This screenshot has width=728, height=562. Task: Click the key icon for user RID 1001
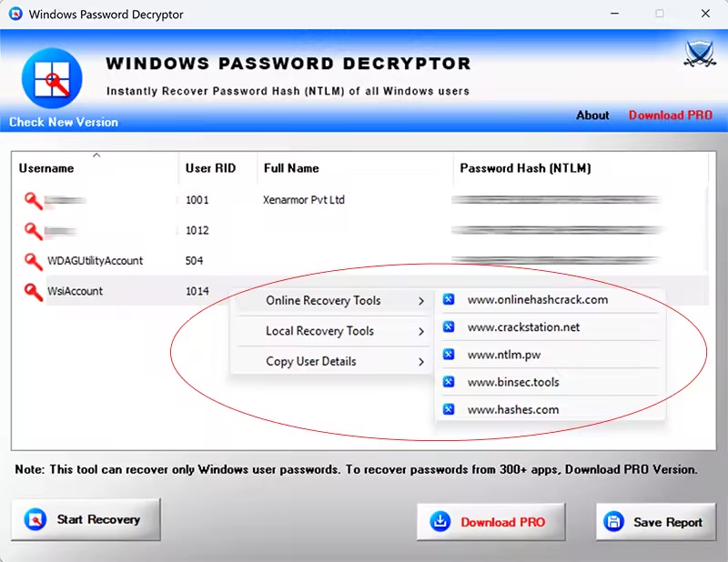click(34, 200)
